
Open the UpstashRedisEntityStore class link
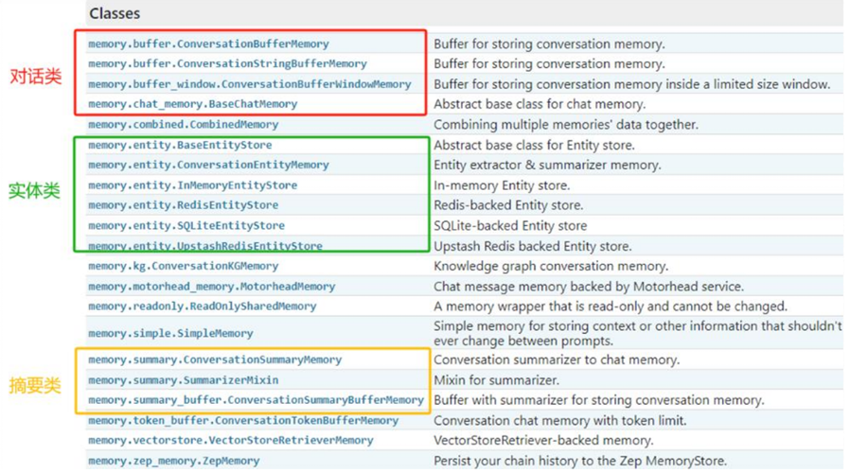pyautogui.click(x=205, y=246)
